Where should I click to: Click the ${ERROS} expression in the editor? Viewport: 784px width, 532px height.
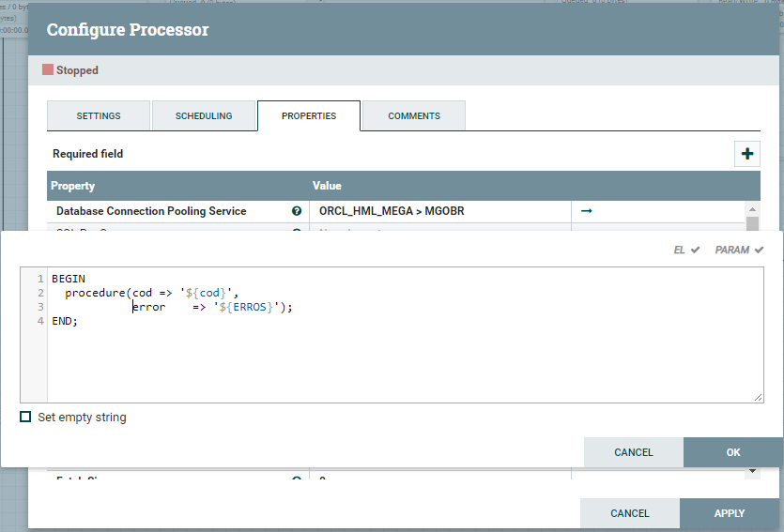[246, 307]
